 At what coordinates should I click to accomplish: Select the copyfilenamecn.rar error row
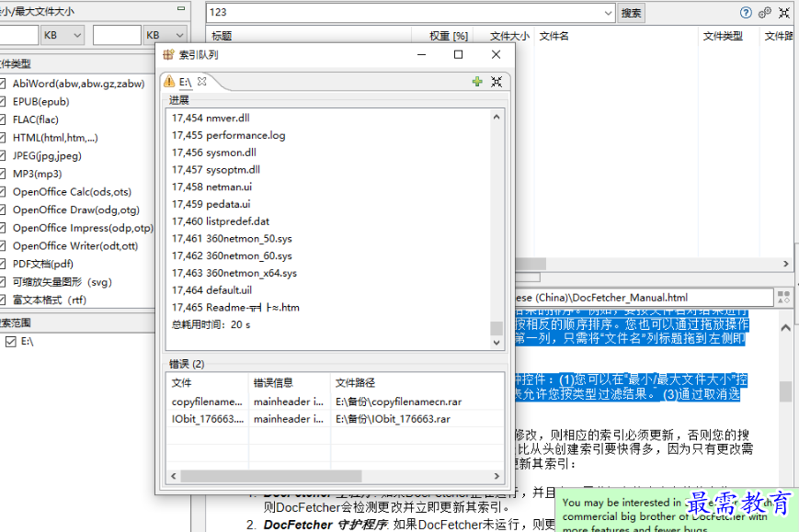pos(335,402)
